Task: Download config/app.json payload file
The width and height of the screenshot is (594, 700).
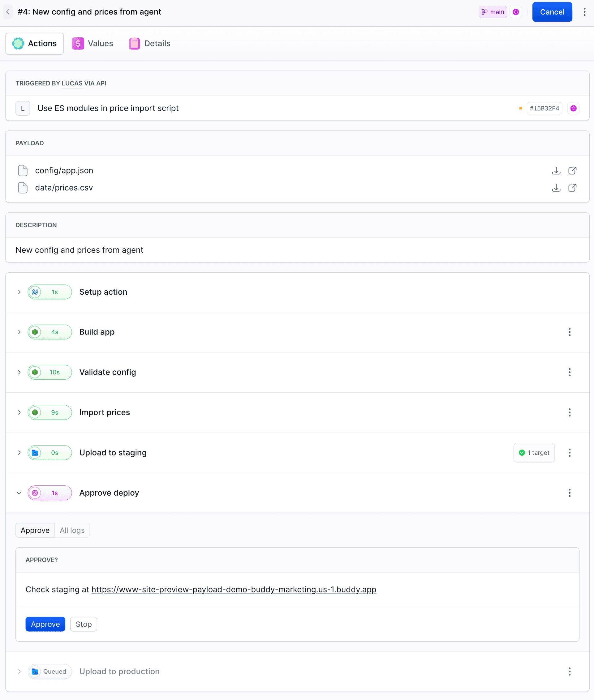Action: coord(556,171)
